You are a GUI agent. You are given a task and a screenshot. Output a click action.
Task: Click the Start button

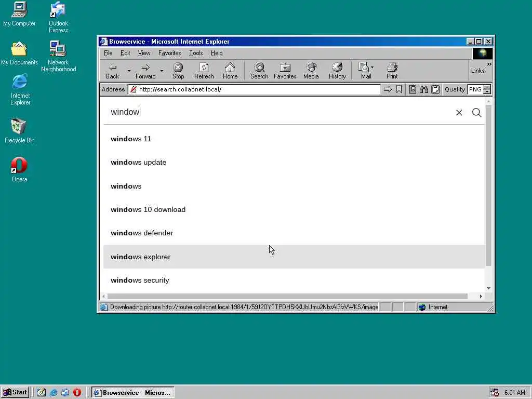point(15,392)
